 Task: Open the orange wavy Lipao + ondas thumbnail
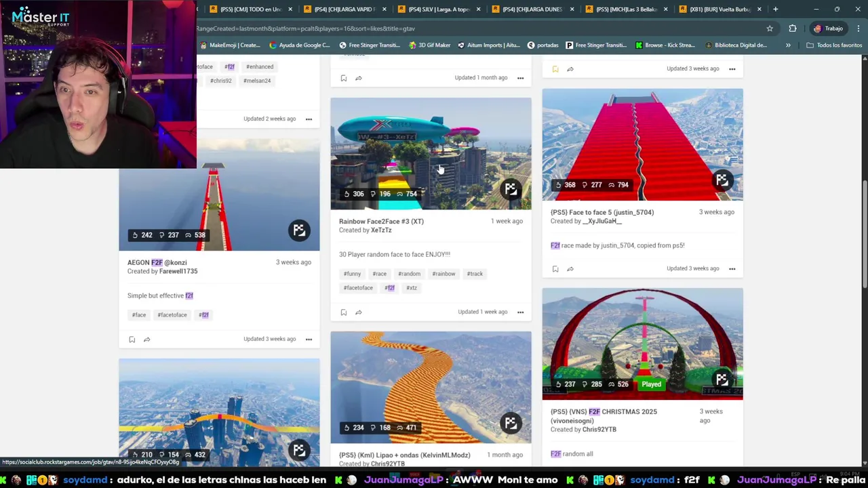click(431, 388)
